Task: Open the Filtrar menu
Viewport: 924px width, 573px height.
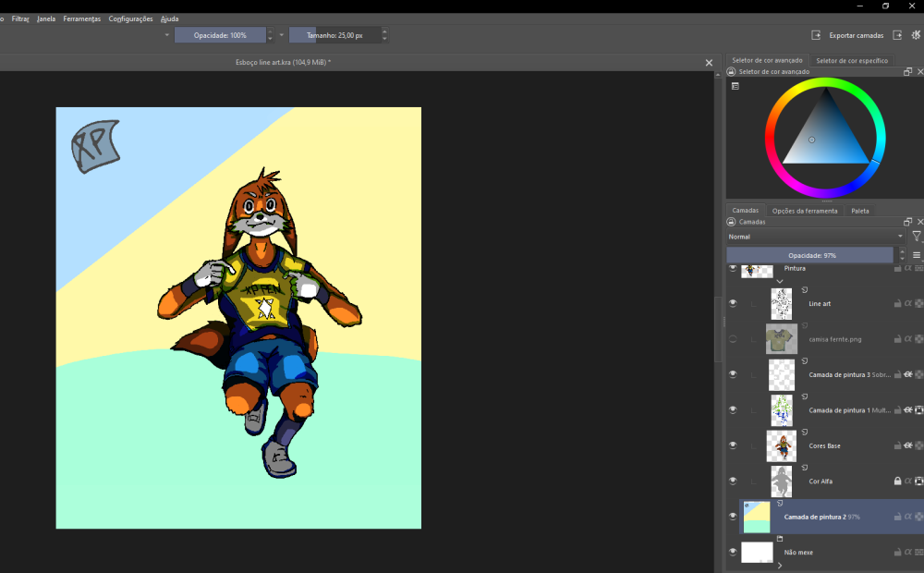Action: pyautogui.click(x=20, y=18)
